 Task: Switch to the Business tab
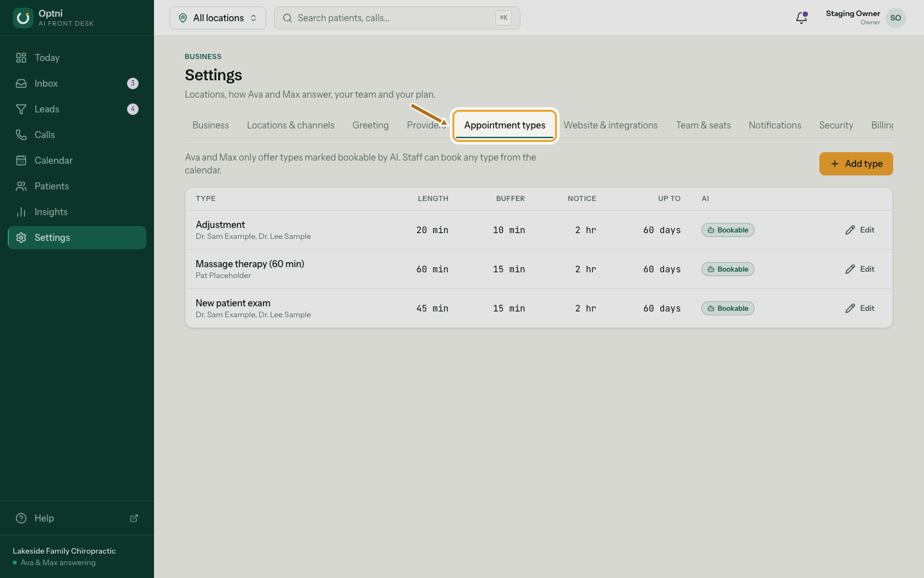tap(210, 125)
